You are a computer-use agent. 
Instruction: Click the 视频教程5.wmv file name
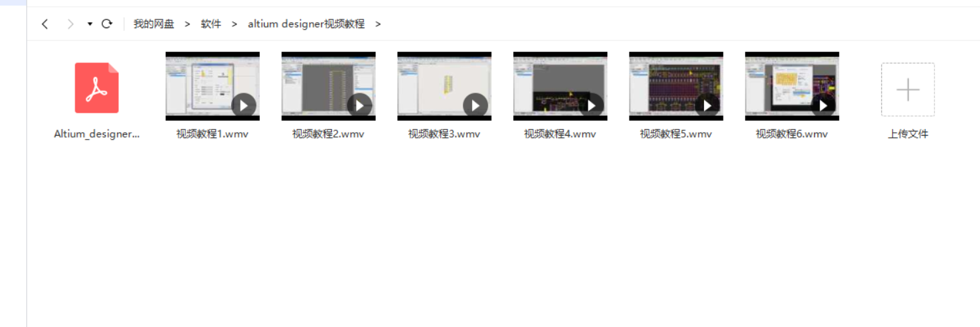point(676,134)
